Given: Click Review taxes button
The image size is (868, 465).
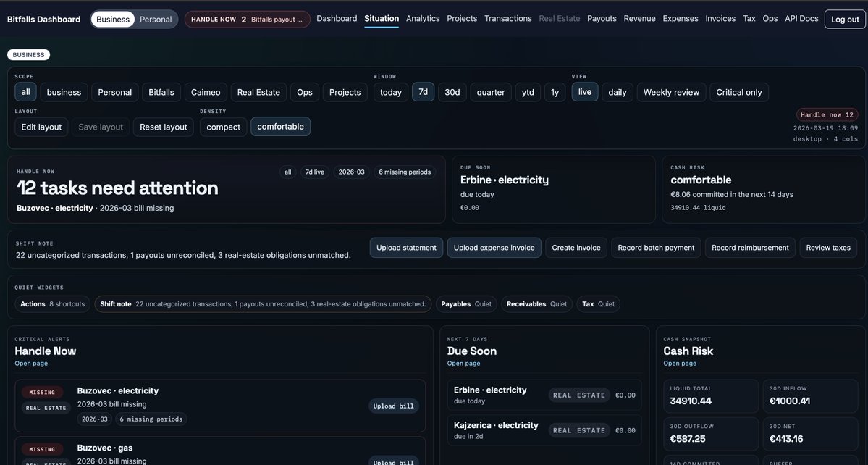Looking at the screenshot, I should pos(828,248).
